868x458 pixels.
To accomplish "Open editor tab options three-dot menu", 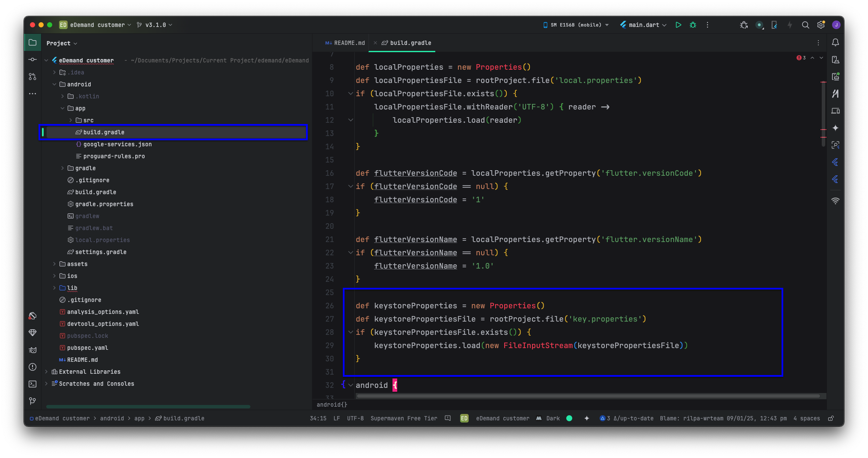I will [x=818, y=43].
